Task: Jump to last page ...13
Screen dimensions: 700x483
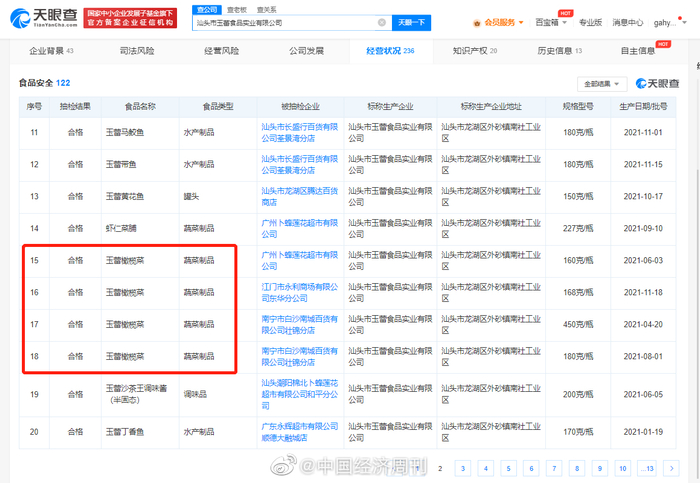Action: (647, 468)
